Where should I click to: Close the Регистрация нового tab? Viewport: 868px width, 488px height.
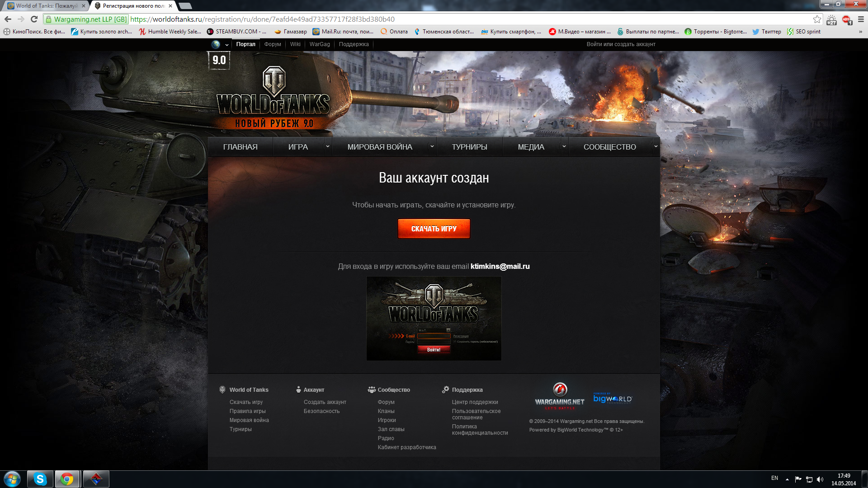(x=170, y=6)
